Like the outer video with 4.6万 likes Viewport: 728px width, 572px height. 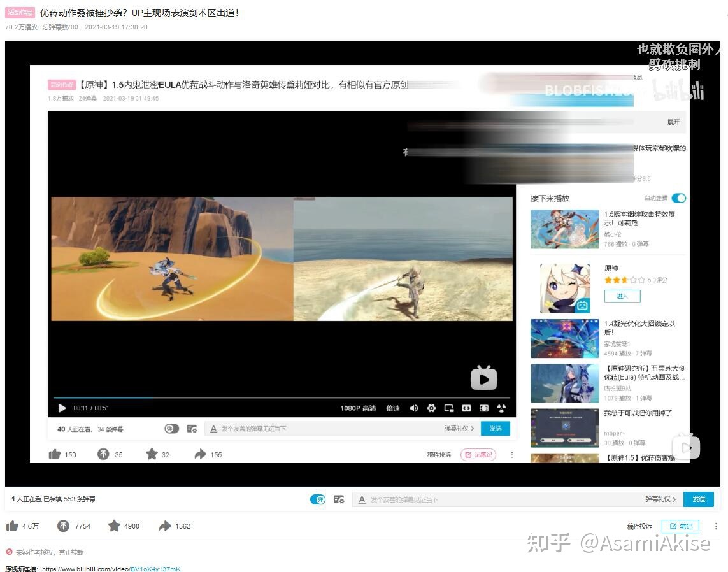[12, 526]
